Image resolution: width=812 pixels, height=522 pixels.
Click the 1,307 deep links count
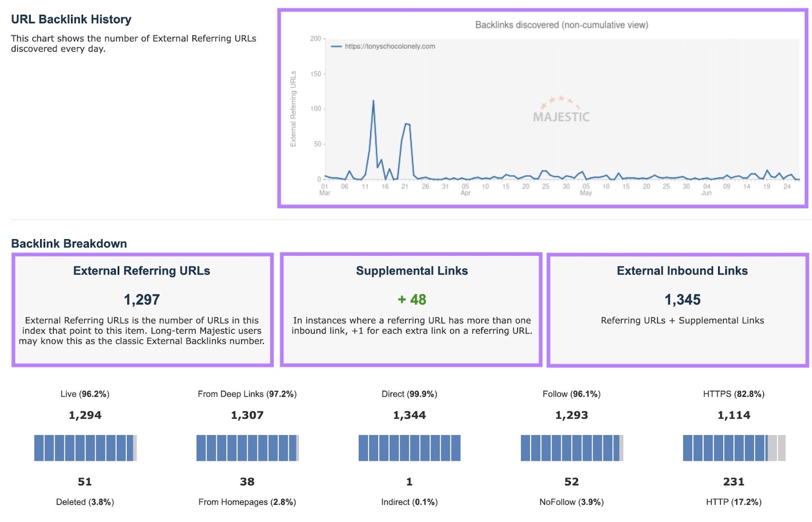click(247, 415)
